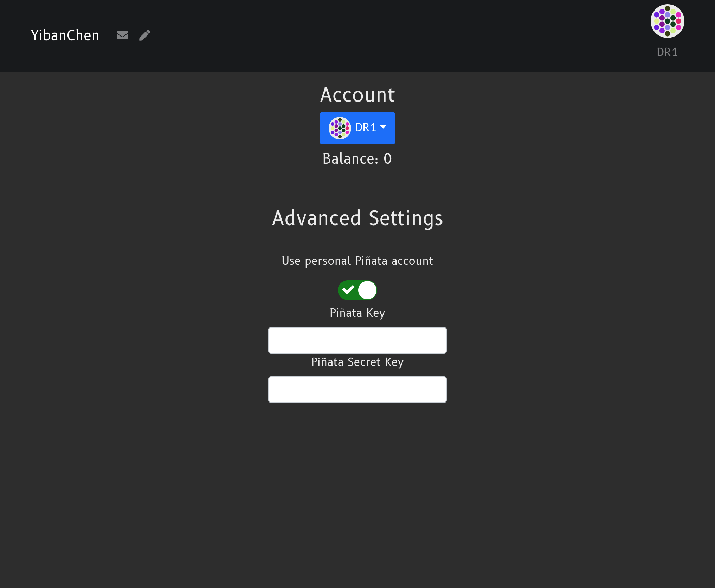Click the Balance: 0 text
715x588 pixels.
(357, 159)
